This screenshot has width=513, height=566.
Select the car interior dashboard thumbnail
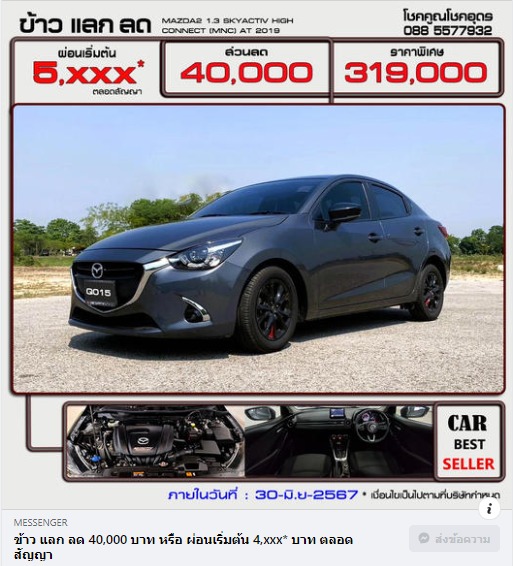coord(339,440)
